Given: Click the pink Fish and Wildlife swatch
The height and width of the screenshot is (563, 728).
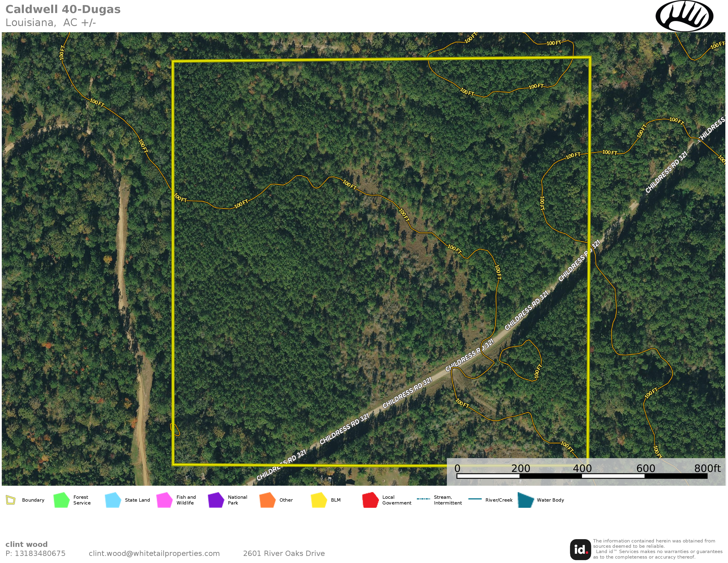Looking at the screenshot, I should (164, 500).
